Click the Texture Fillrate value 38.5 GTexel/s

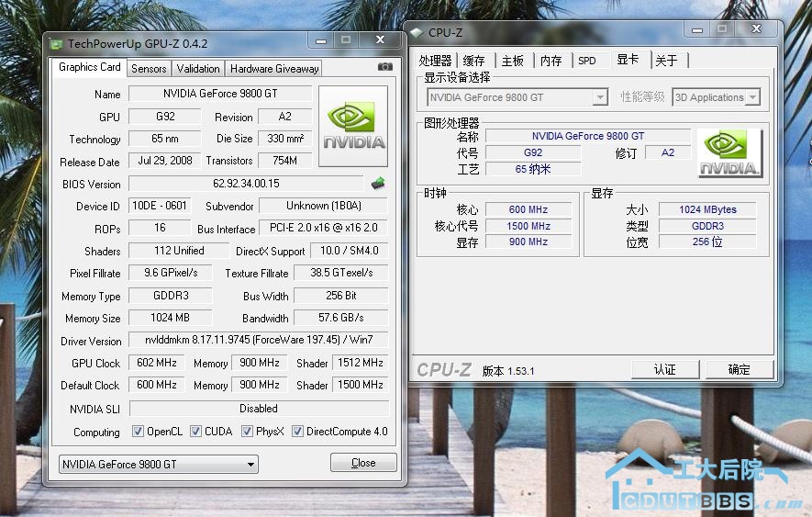341,273
